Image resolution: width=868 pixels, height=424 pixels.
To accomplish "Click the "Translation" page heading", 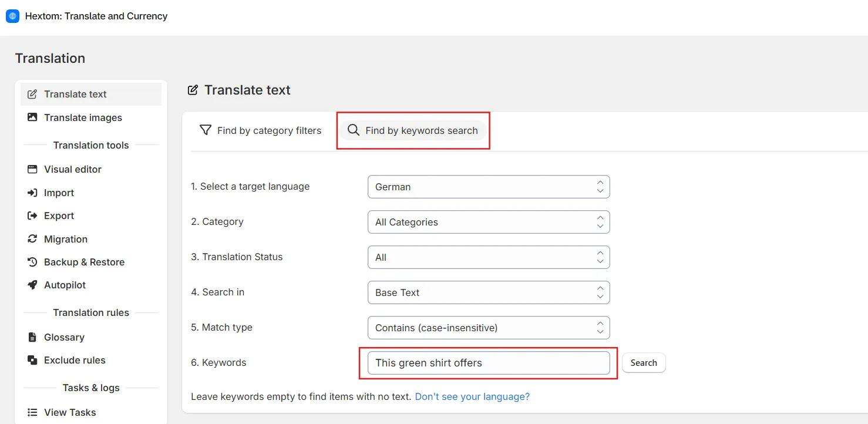I will pos(50,58).
